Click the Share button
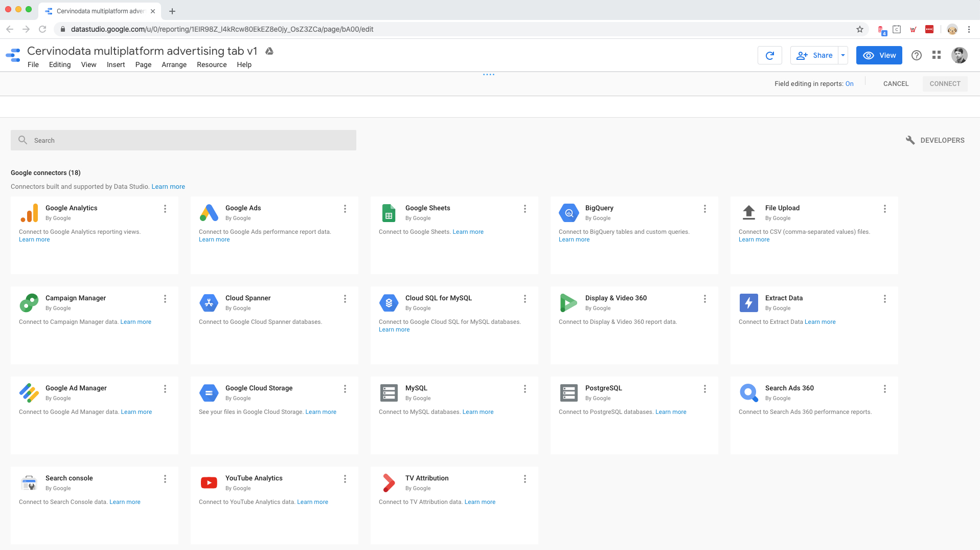 [814, 55]
